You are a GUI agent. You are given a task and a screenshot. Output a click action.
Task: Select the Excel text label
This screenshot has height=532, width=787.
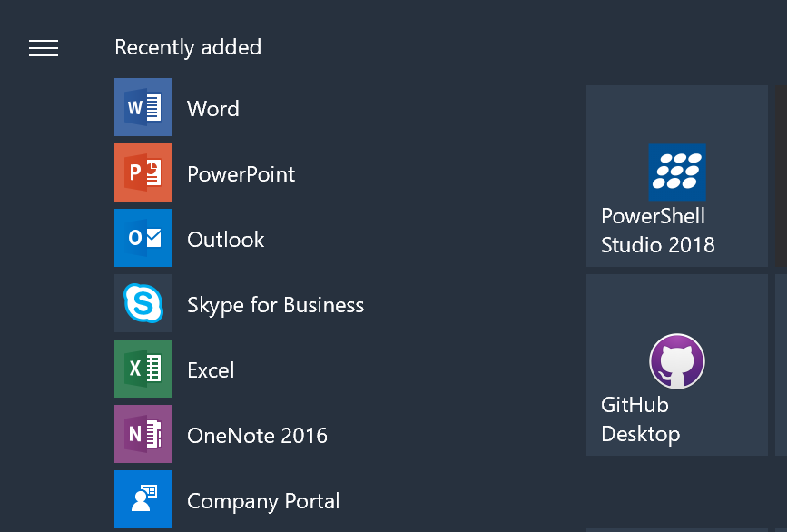click(x=211, y=370)
